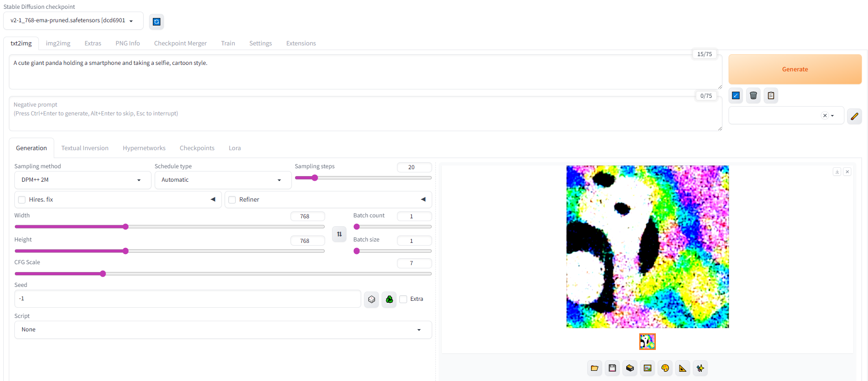Randomize seed with the dice icon

371,299
